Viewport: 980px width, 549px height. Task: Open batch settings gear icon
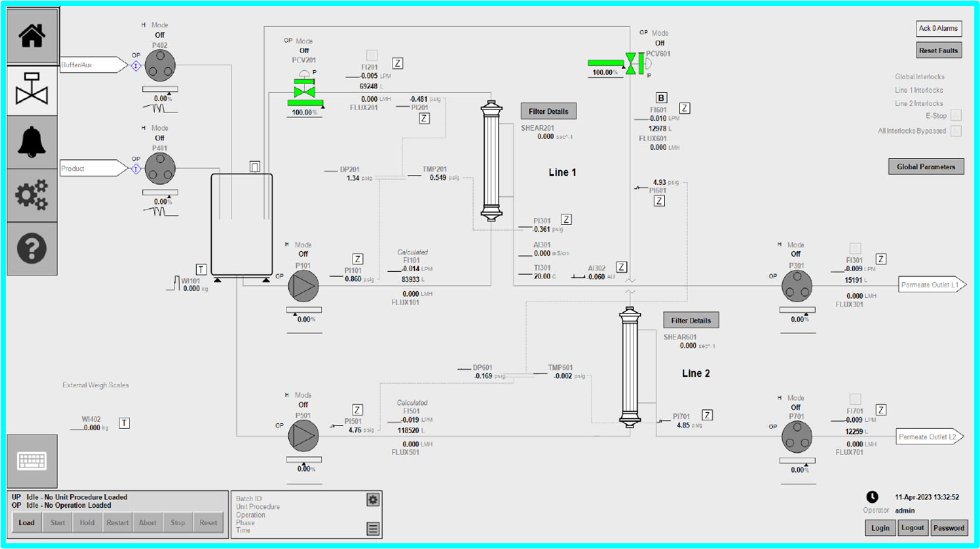pos(373,499)
